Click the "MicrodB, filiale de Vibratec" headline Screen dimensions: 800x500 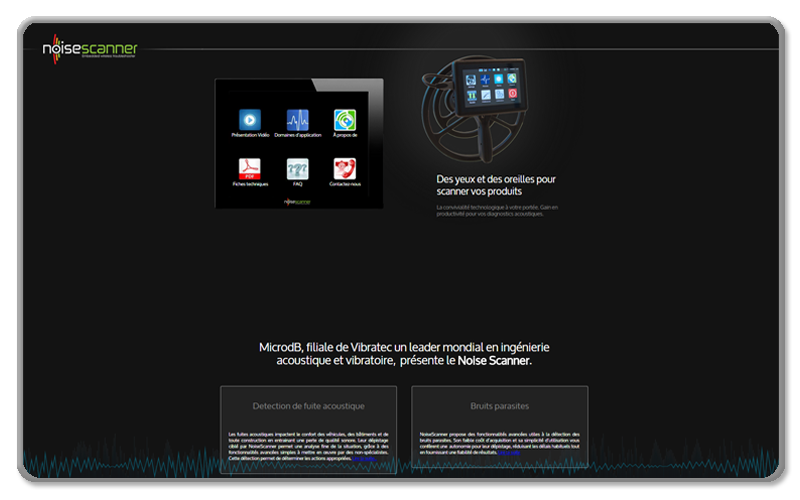tap(404, 354)
